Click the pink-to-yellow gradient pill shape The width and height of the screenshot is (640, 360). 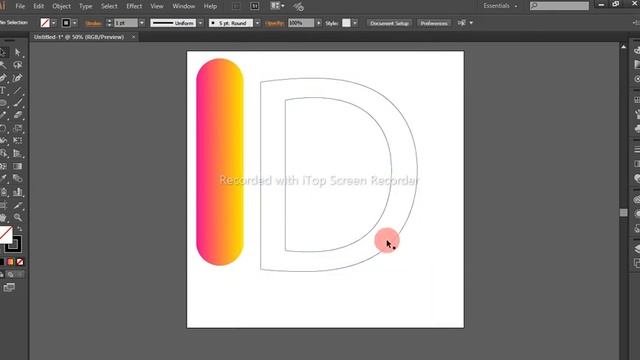coord(220,162)
